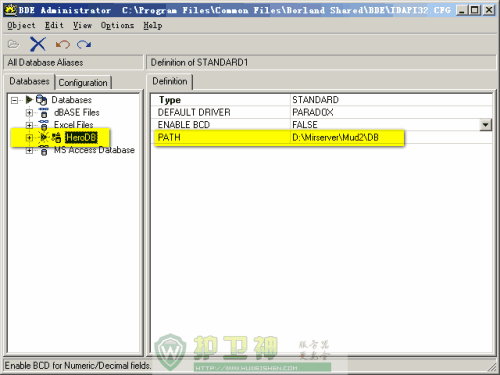Expand the HeroDB alias node
Viewport: 500px width, 375px height.
coord(29,138)
